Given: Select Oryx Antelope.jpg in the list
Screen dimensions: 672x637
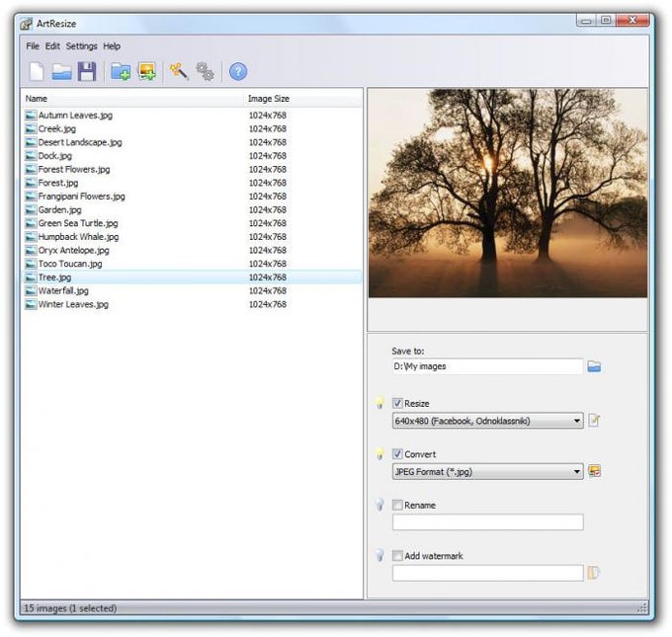Looking at the screenshot, I should click(x=192, y=250).
